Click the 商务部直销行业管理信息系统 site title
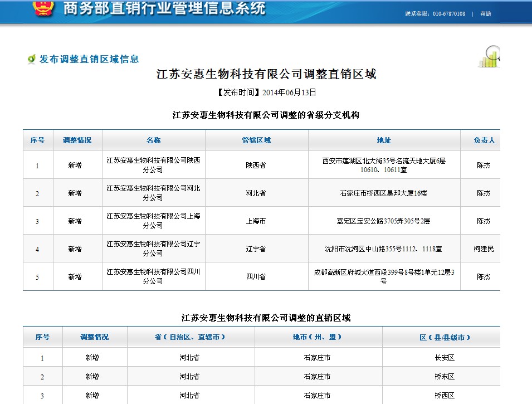 (x=164, y=9)
